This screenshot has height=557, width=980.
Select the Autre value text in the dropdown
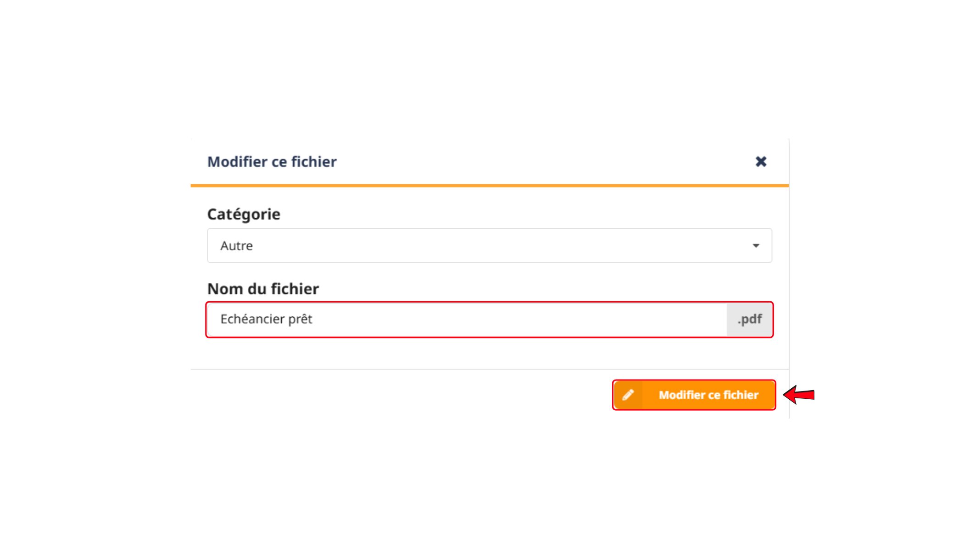click(x=236, y=246)
